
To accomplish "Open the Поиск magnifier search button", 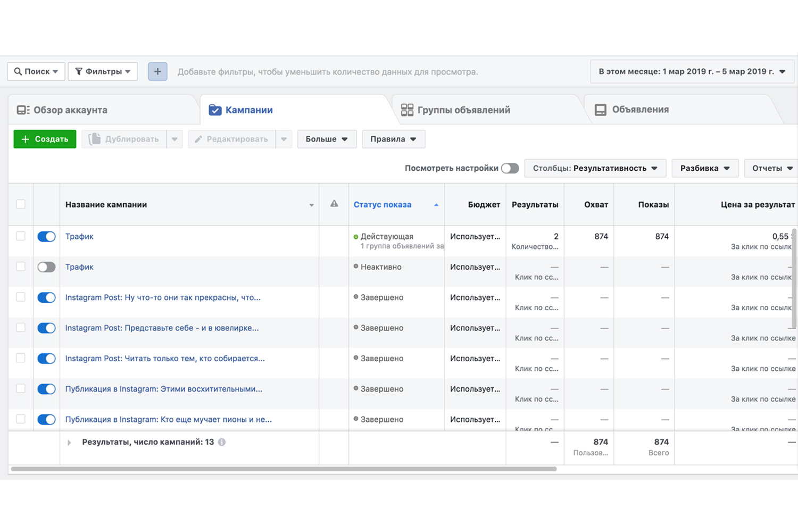I will (x=36, y=71).
